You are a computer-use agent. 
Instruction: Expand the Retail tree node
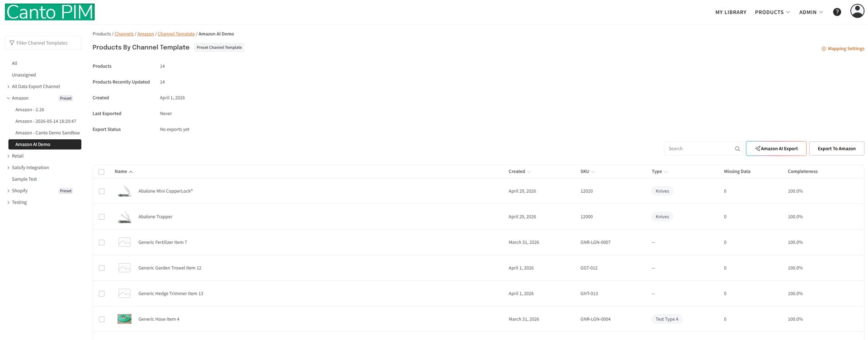(x=8, y=156)
